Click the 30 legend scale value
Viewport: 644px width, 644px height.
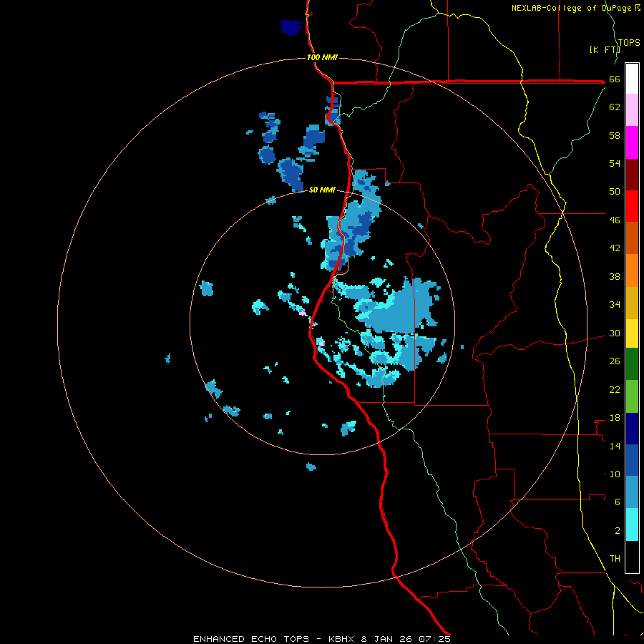(x=615, y=333)
